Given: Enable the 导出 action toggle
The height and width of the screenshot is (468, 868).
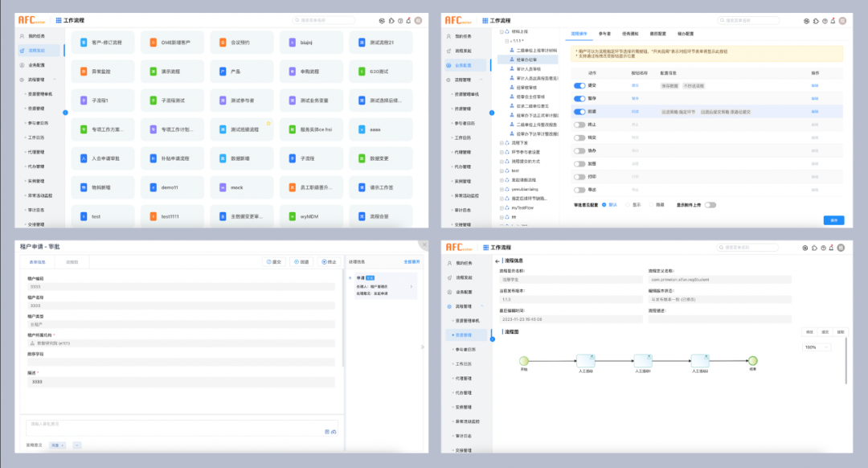Looking at the screenshot, I should tap(579, 190).
